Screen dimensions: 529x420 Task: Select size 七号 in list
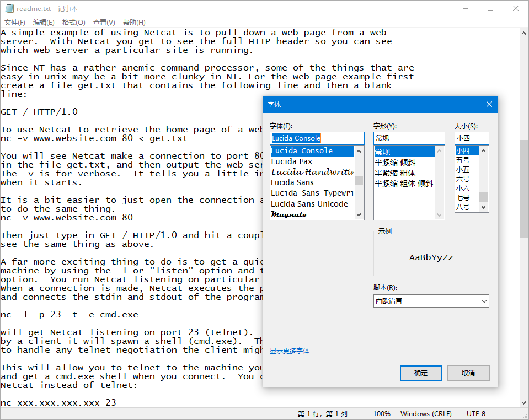click(467, 197)
